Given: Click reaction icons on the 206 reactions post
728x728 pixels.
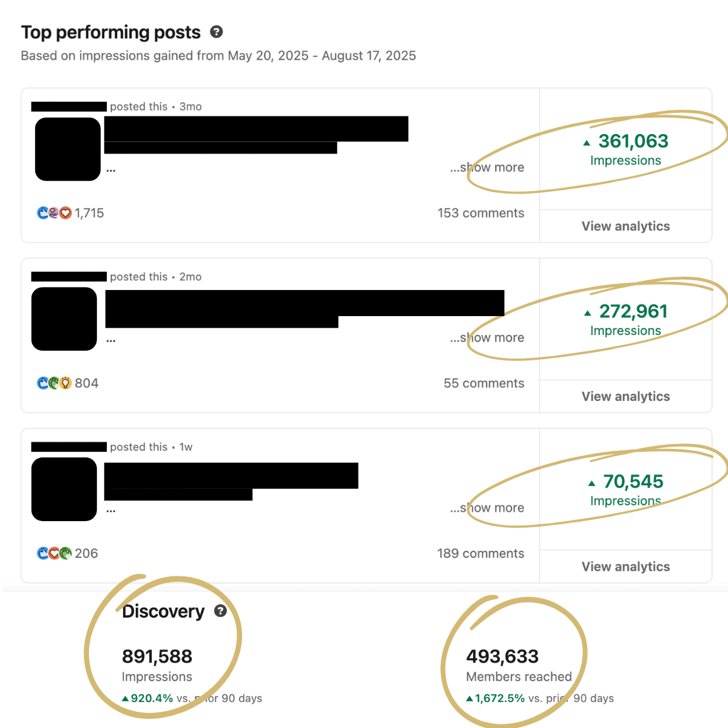Looking at the screenshot, I should click(x=54, y=553).
